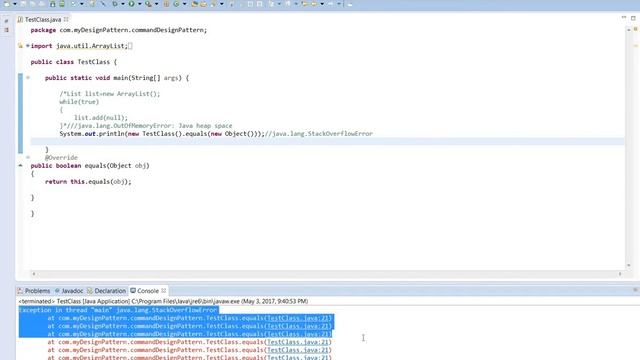Collapse the equals method fold at @Override
Image resolution: width=640 pixels, height=360 pixels.
28,157
